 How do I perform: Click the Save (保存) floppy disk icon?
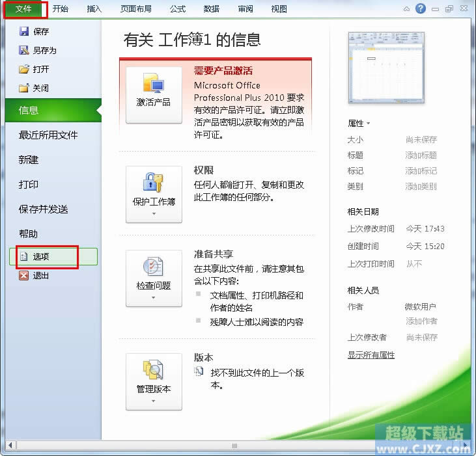click(24, 31)
